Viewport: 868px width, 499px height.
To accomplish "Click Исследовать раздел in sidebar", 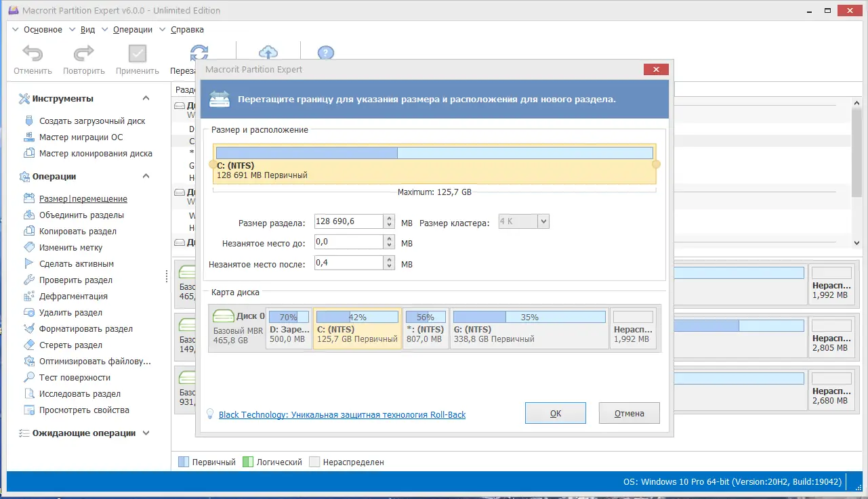I will 80,394.
